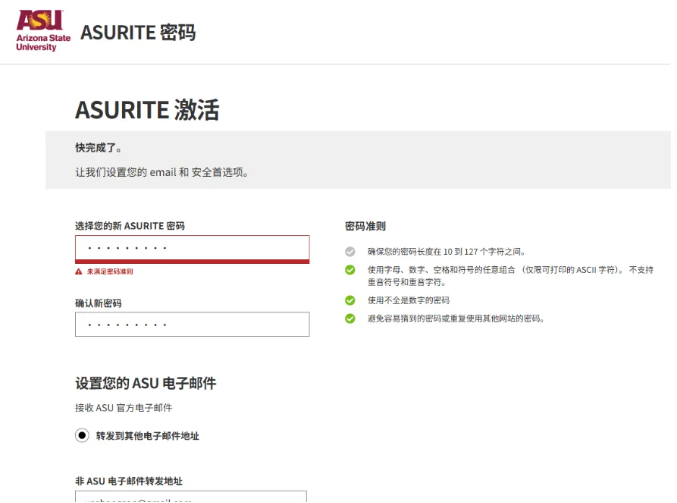Click the green check icon for ASCII rule
Image resolution: width=677 pixels, height=503 pixels.
coord(350,270)
